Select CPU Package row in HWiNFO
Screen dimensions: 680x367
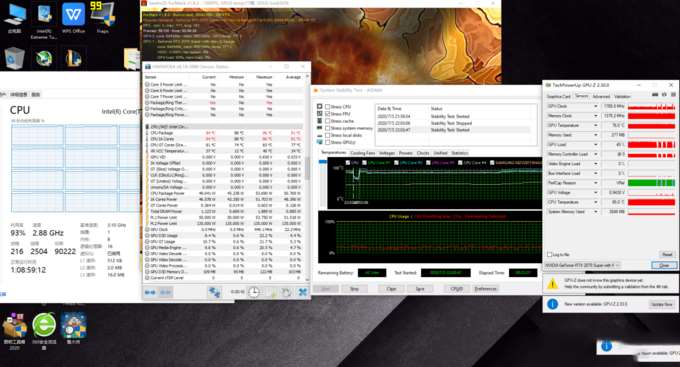[224, 133]
